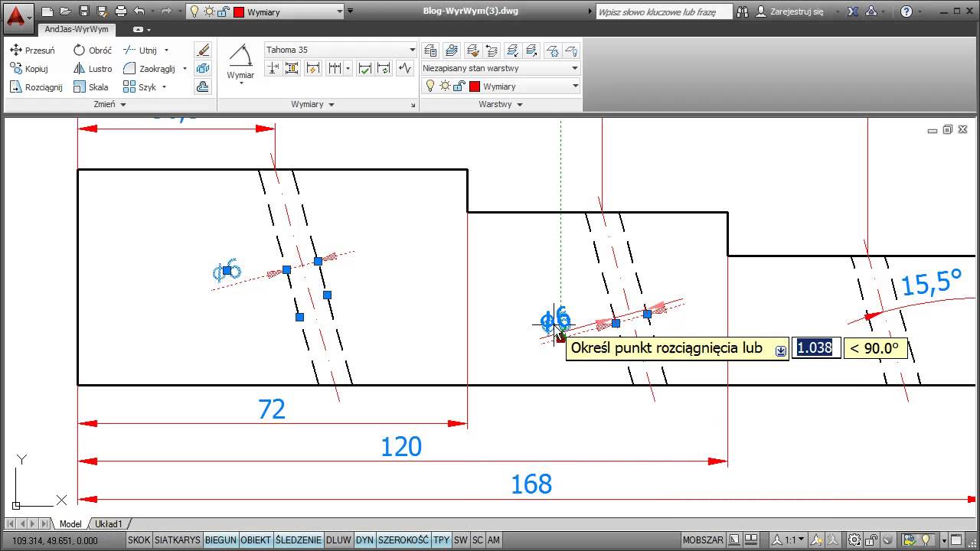This screenshot has height=551, width=980.
Task: Open workspace switching gear icon in status bar
Action: pos(855,540)
